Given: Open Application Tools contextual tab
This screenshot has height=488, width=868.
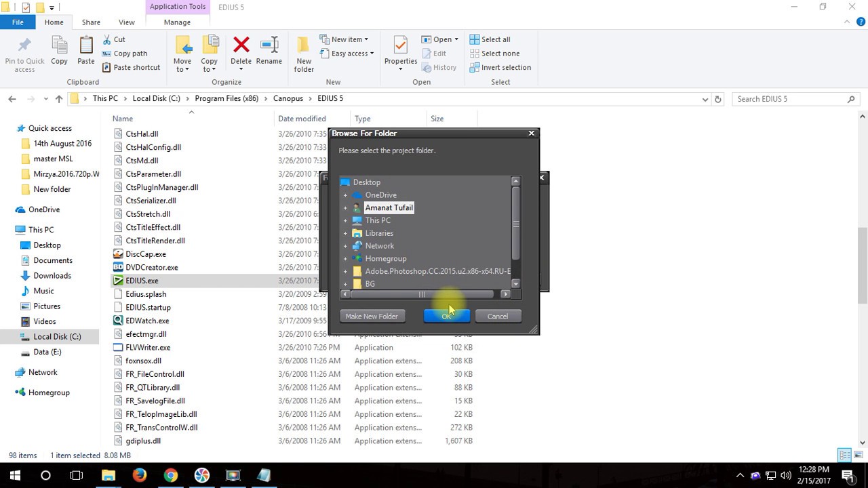Looking at the screenshot, I should (x=178, y=7).
